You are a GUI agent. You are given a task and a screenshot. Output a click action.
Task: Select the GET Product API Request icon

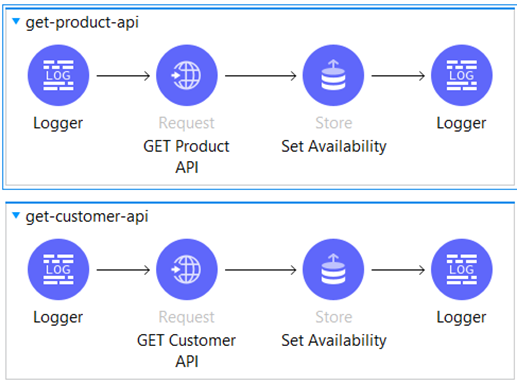pyautogui.click(x=187, y=75)
